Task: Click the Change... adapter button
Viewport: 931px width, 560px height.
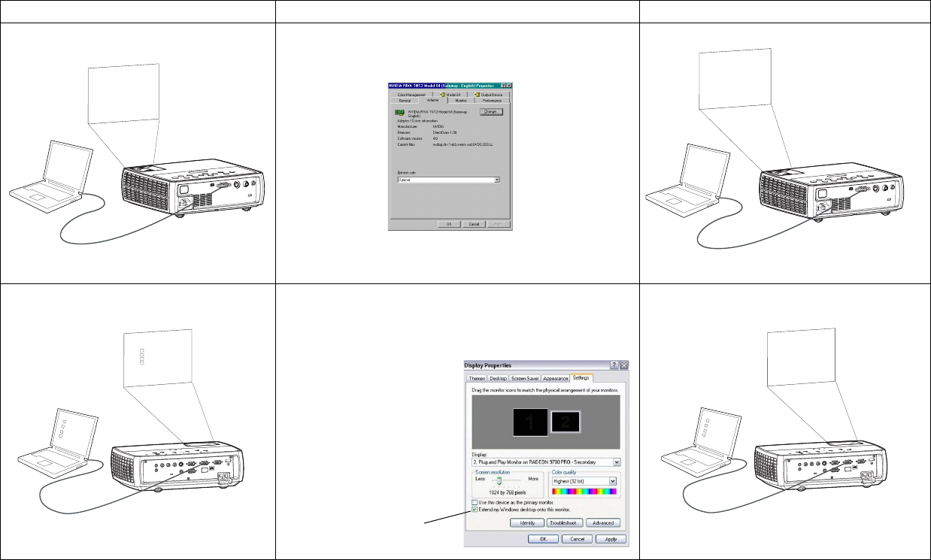Action: coord(491,111)
